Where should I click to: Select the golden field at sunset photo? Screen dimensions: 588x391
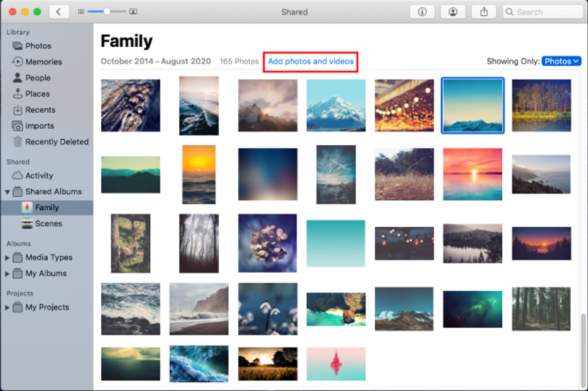pyautogui.click(x=268, y=364)
